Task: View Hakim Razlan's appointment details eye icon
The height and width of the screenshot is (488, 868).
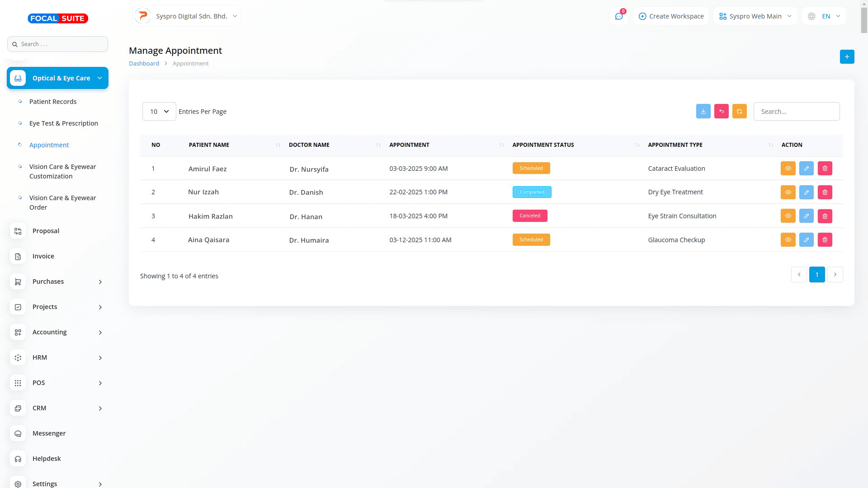Action: click(788, 216)
